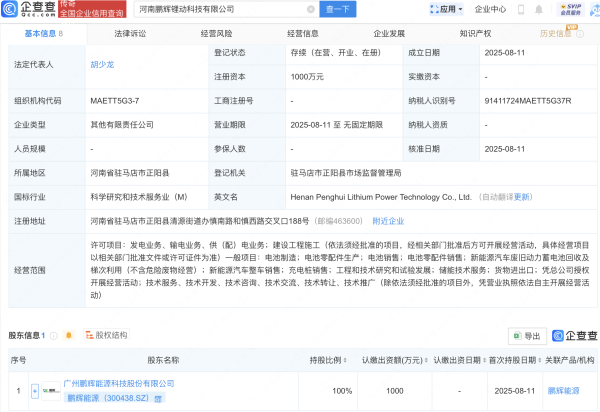
Task: Switch to the 法律诉讼 tab
Action: point(129,33)
